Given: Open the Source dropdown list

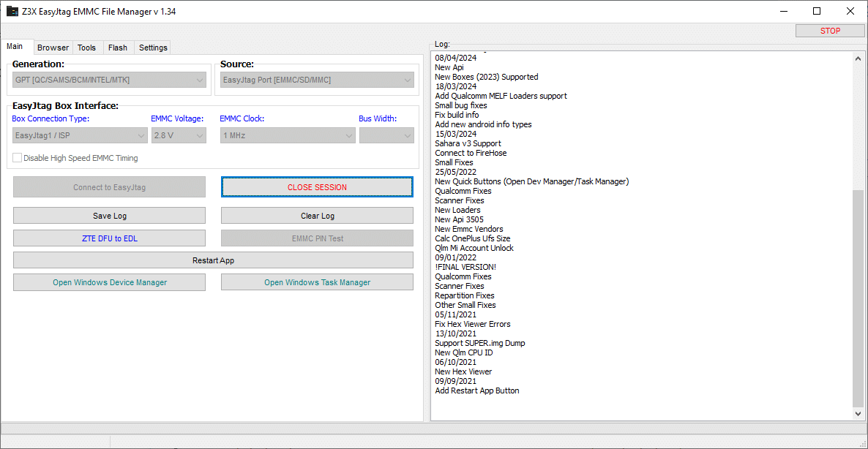Looking at the screenshot, I should point(317,80).
